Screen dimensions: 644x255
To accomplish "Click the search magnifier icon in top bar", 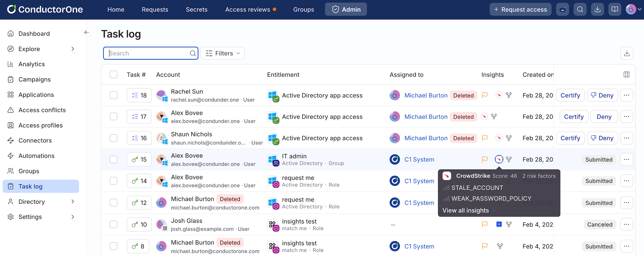I will (x=580, y=9).
